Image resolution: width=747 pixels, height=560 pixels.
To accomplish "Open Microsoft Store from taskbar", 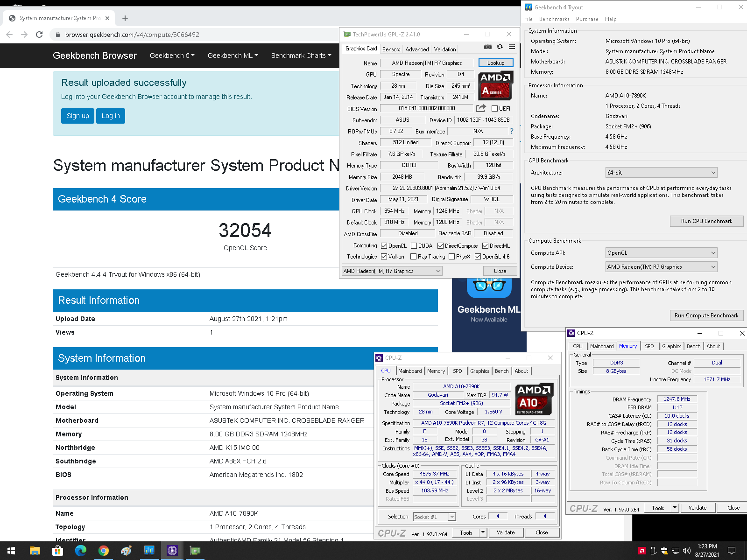I will point(57,551).
